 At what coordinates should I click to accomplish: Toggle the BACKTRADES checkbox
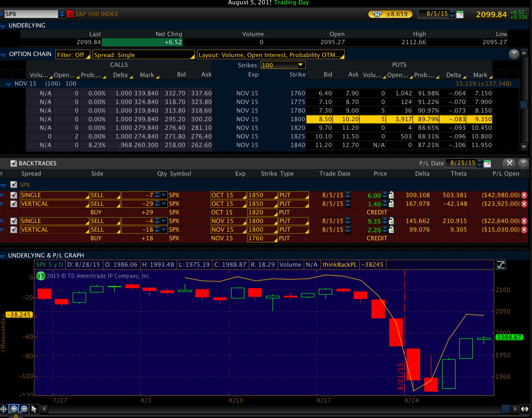[x=14, y=163]
